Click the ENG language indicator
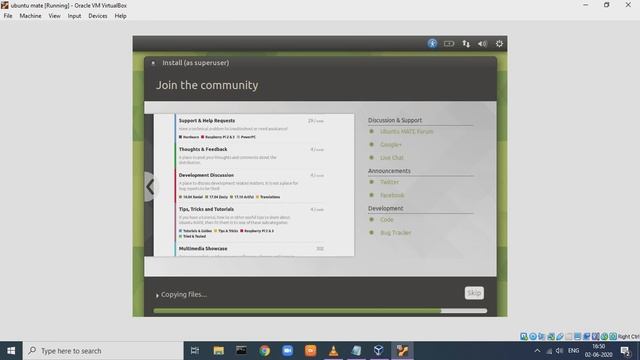This screenshot has width=640, height=360. click(x=573, y=351)
